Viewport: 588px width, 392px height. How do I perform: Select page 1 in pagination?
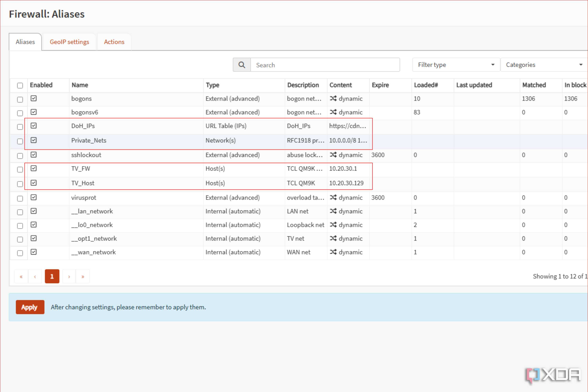[52, 276]
